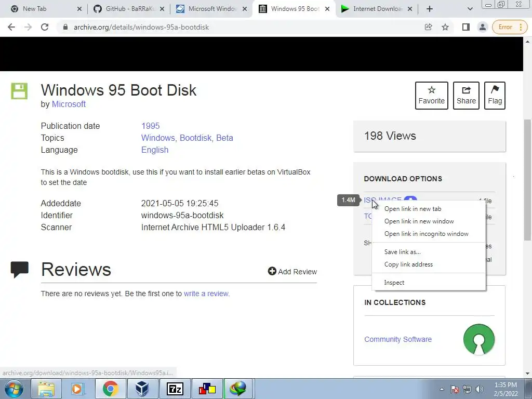
Task: Open Internet Download Manager taskbar icon
Action: [x=238, y=389]
